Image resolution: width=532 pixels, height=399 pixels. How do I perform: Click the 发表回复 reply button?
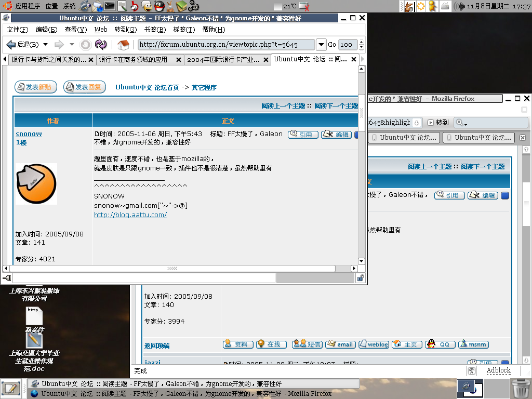point(85,87)
